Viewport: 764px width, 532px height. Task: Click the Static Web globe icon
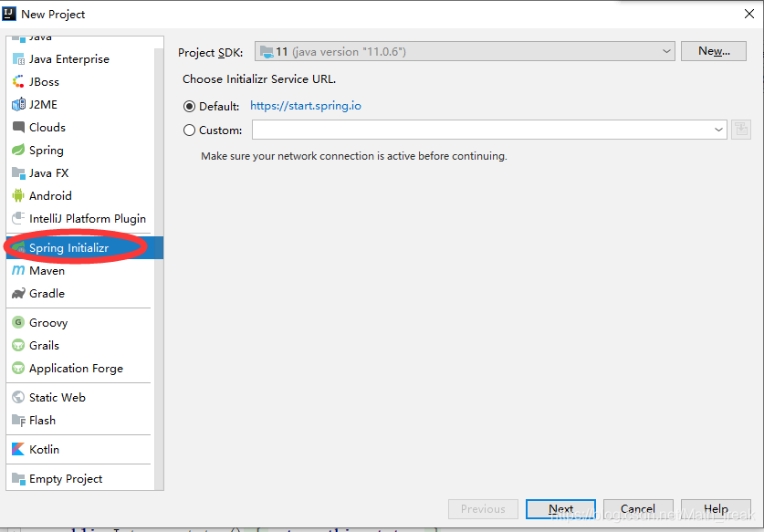[18, 398]
